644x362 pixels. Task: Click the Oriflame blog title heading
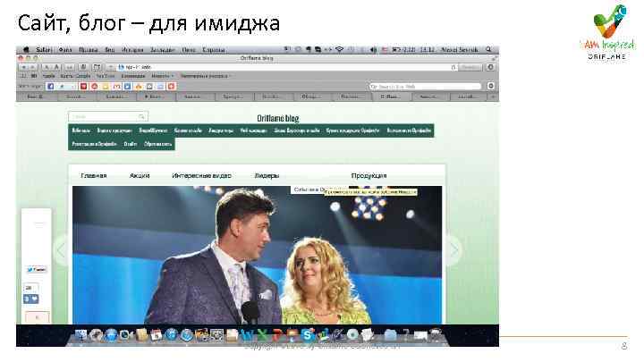[278, 118]
